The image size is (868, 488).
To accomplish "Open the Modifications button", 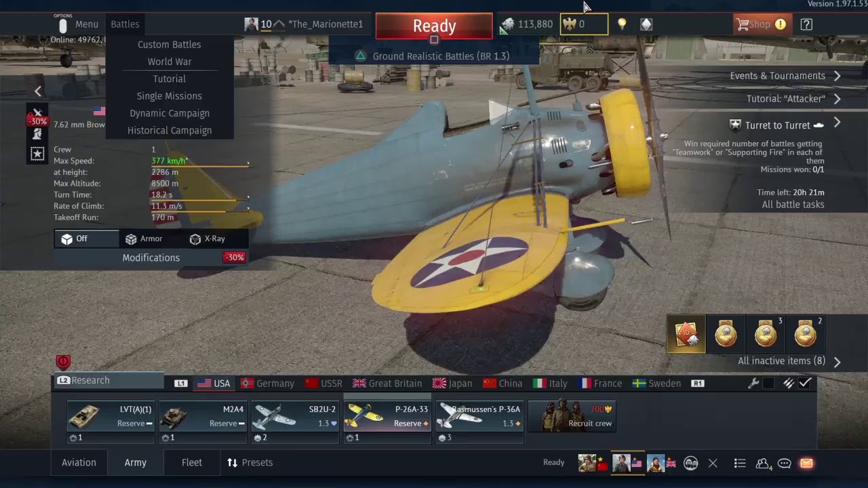I will tap(151, 258).
